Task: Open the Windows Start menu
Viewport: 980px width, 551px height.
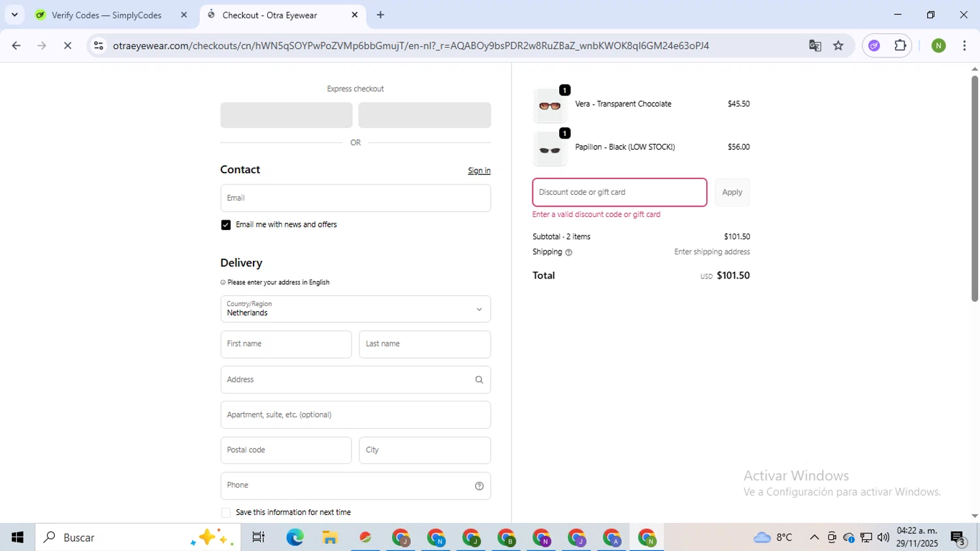Action: pos(18,537)
